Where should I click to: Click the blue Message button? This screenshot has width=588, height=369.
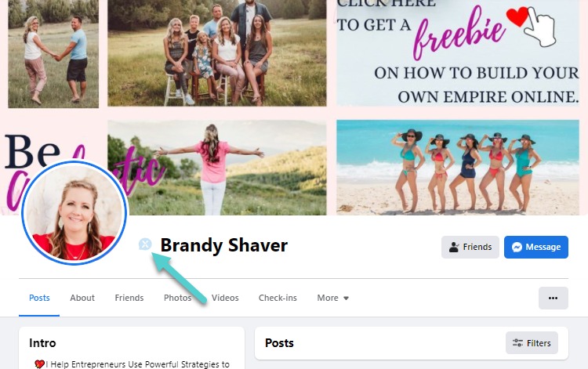[536, 248]
